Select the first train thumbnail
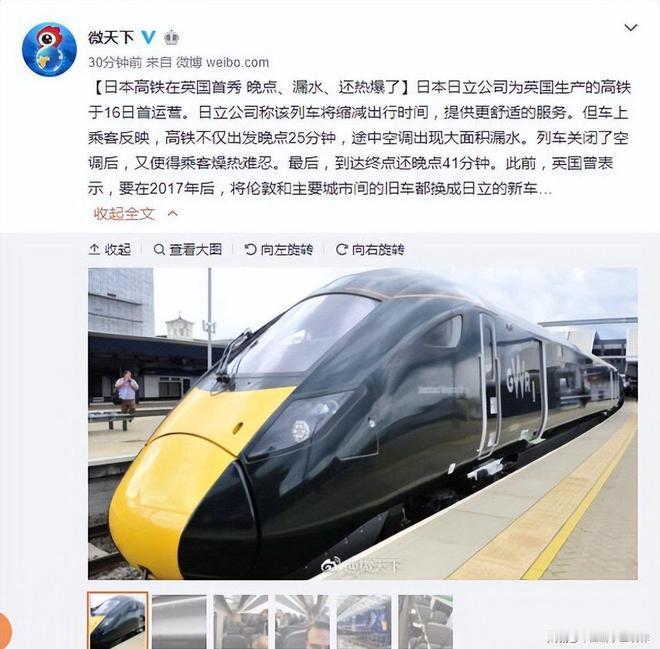This screenshot has width=660, height=649. click(x=118, y=621)
